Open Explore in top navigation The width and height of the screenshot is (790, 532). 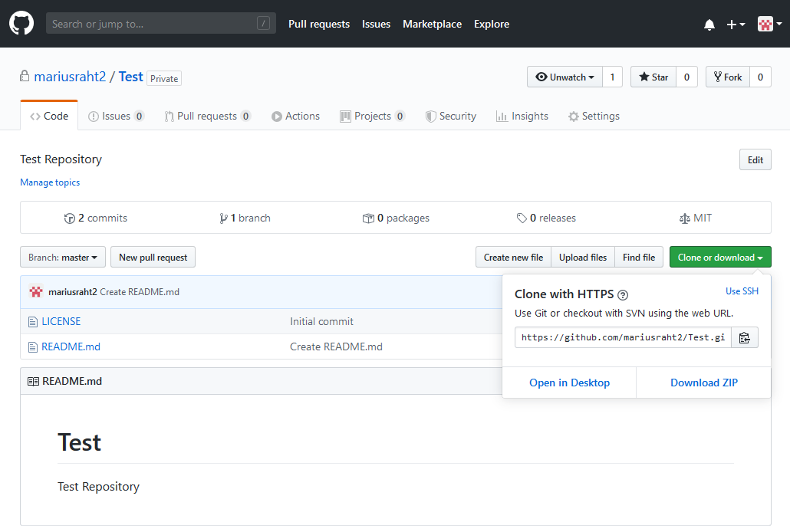tap(491, 24)
